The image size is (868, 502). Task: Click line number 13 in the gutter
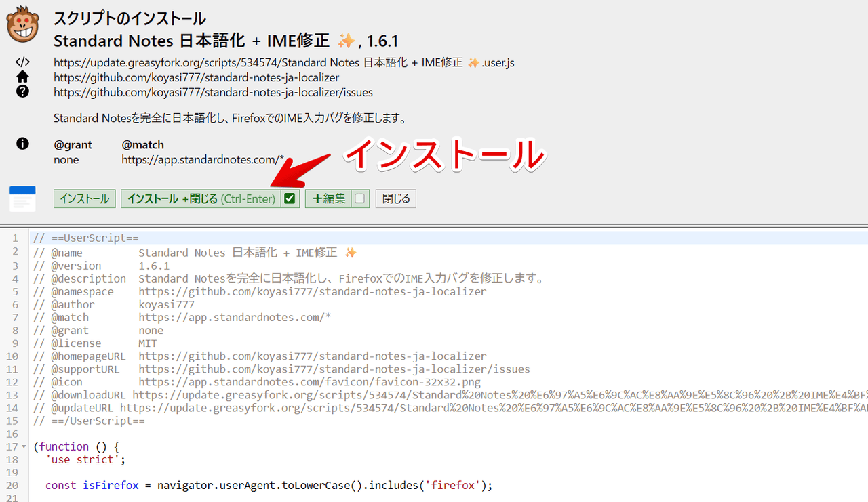tap(12, 394)
